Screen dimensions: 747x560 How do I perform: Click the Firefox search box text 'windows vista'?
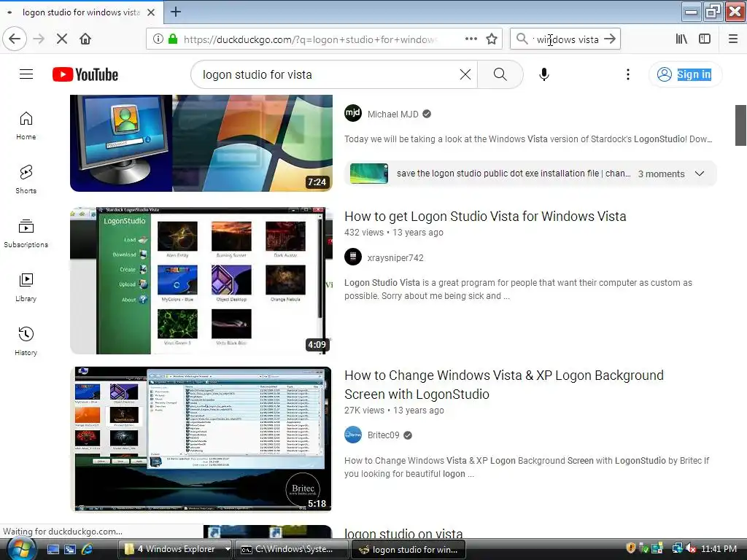(567, 39)
